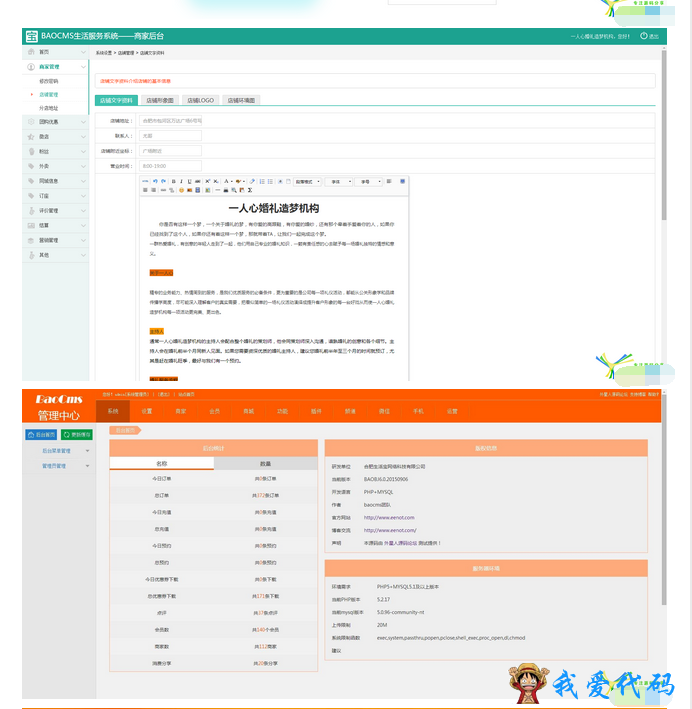The height and width of the screenshot is (709, 692).
Task: Click the blue 后台首页 button
Action: pos(41,435)
